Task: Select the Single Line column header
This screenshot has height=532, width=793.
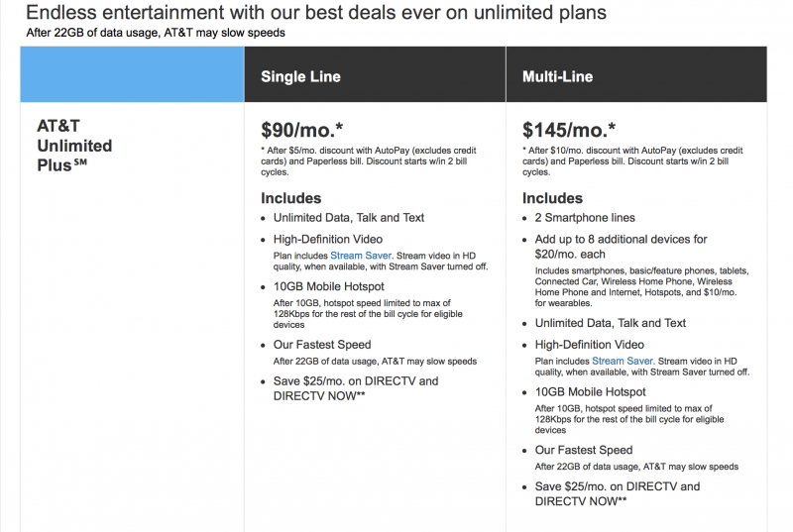Action: pos(375,74)
